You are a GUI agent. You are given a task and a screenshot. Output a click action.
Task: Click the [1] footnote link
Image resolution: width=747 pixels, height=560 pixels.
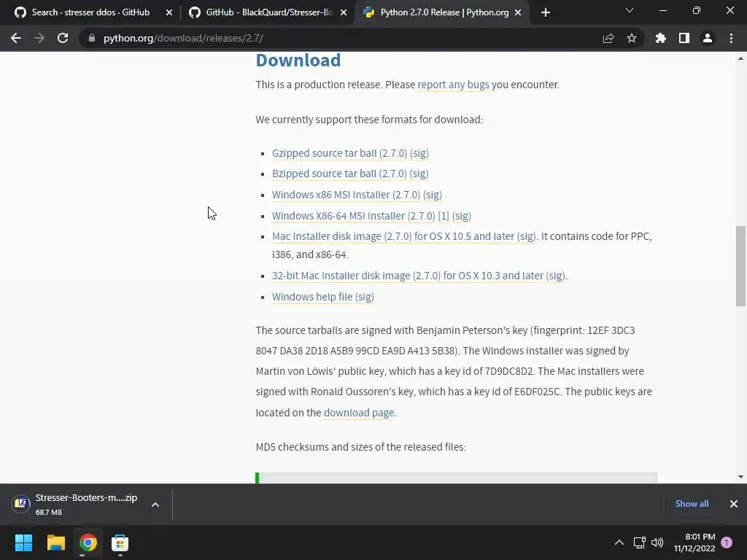(444, 216)
